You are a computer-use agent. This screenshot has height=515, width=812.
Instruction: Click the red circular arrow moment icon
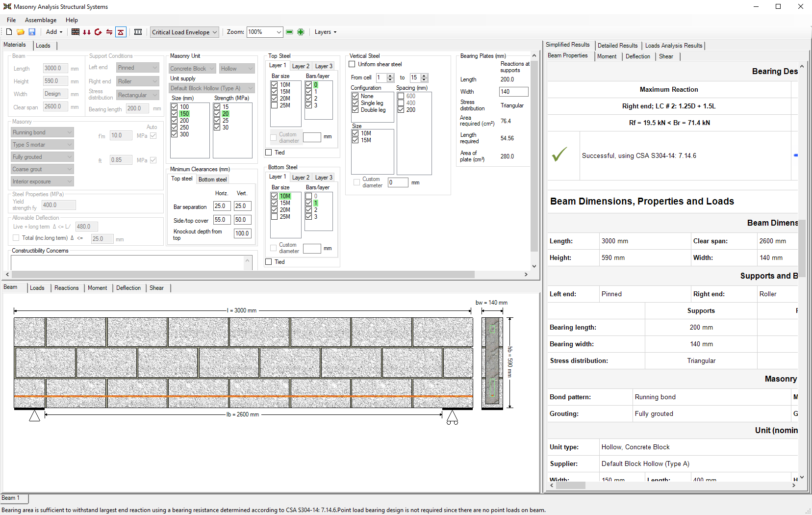coord(98,32)
